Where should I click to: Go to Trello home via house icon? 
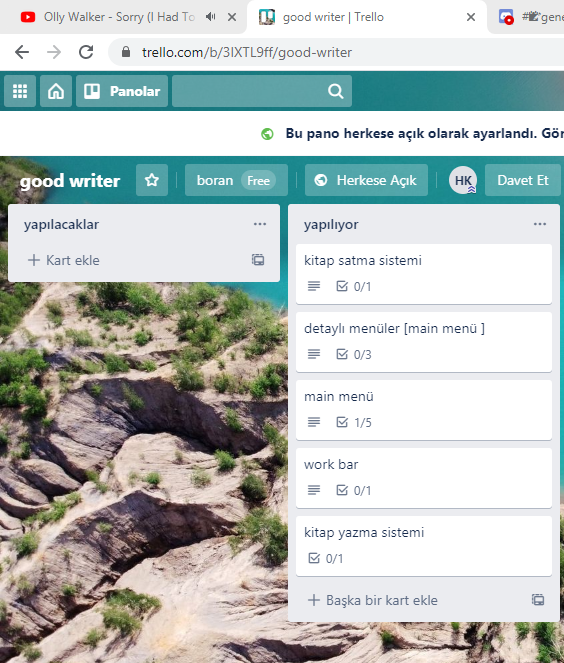pyautogui.click(x=56, y=91)
